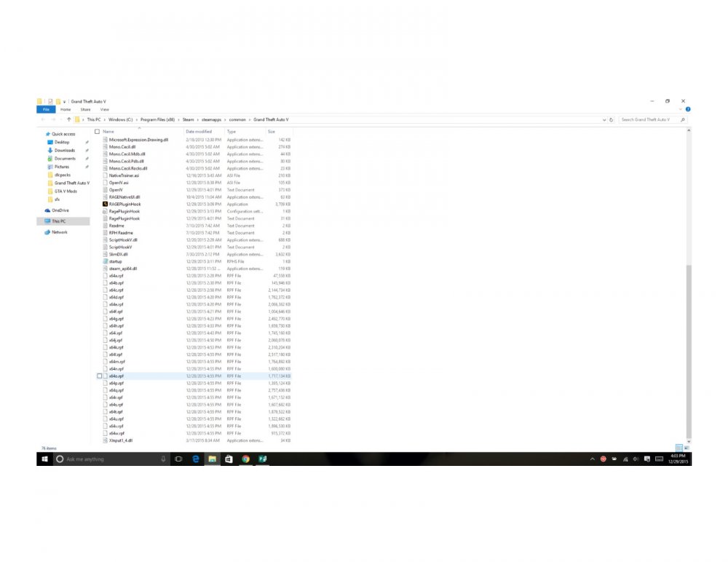Viewport: 728px width, 562px height.
Task: Open the RAGEPluginHook application icon
Action: pyautogui.click(x=106, y=205)
